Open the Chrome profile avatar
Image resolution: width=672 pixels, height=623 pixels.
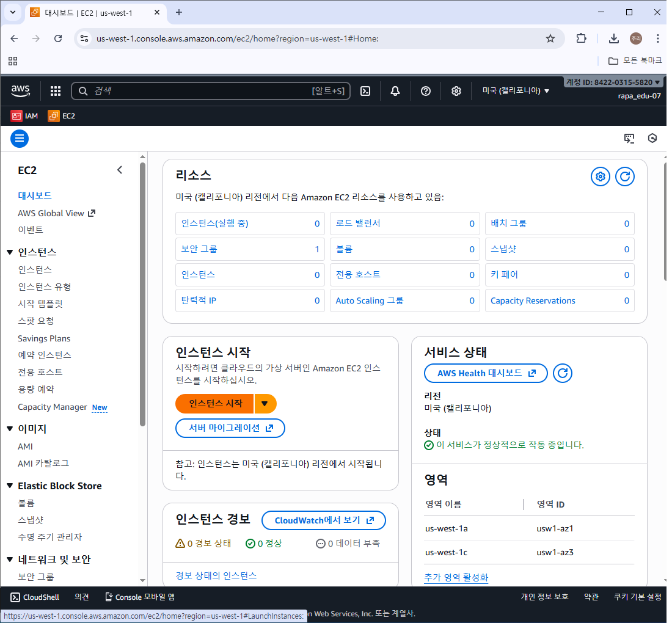pos(636,38)
